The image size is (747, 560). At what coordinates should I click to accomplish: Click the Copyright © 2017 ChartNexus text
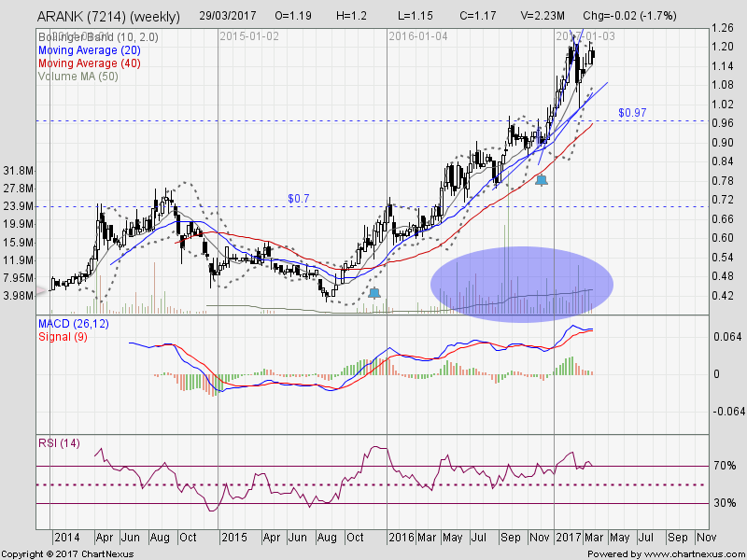click(67, 554)
